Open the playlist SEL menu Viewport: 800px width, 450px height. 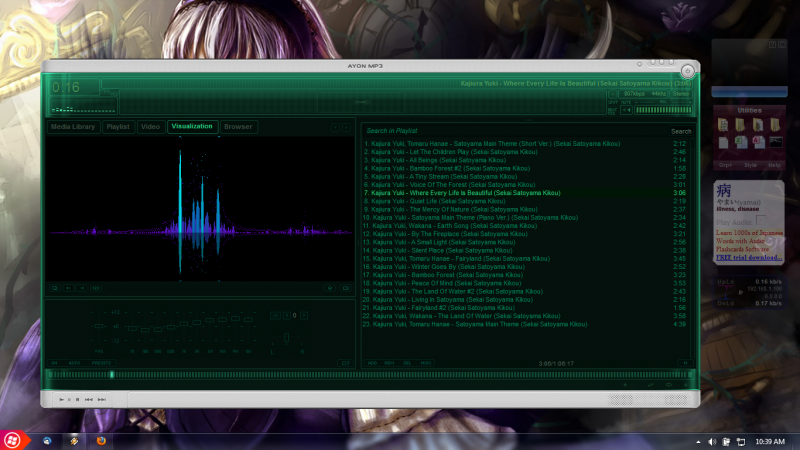[x=407, y=363]
